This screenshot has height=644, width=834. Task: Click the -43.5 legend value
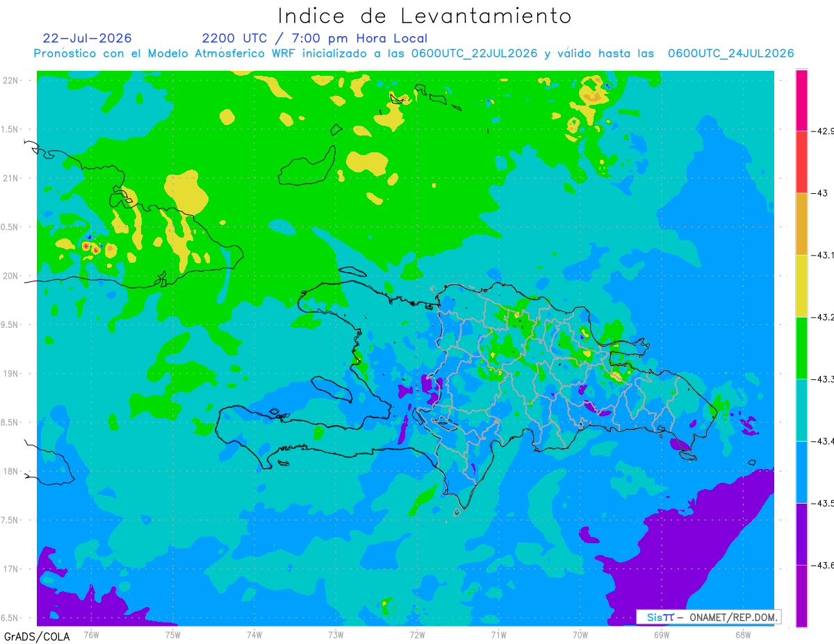click(822, 503)
